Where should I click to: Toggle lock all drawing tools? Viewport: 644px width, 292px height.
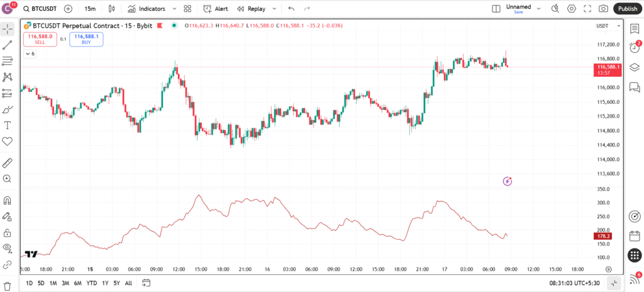8,232
